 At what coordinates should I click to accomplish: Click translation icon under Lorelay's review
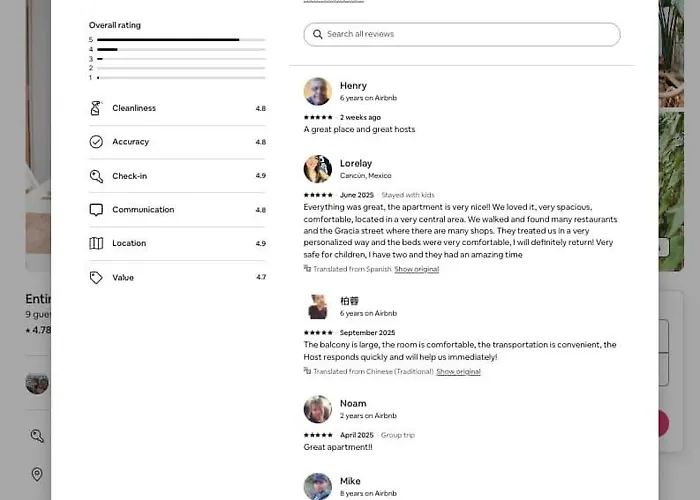click(x=307, y=268)
